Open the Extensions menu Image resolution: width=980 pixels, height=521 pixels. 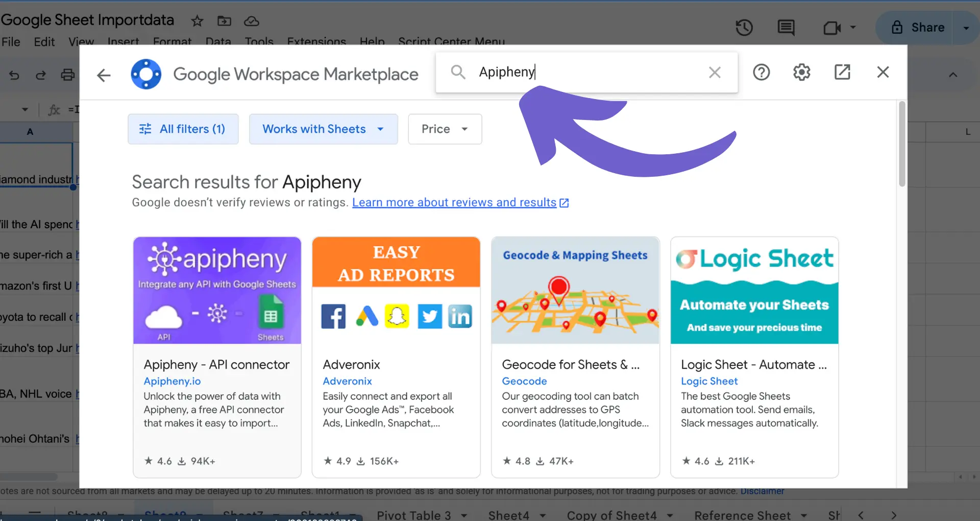pyautogui.click(x=316, y=42)
